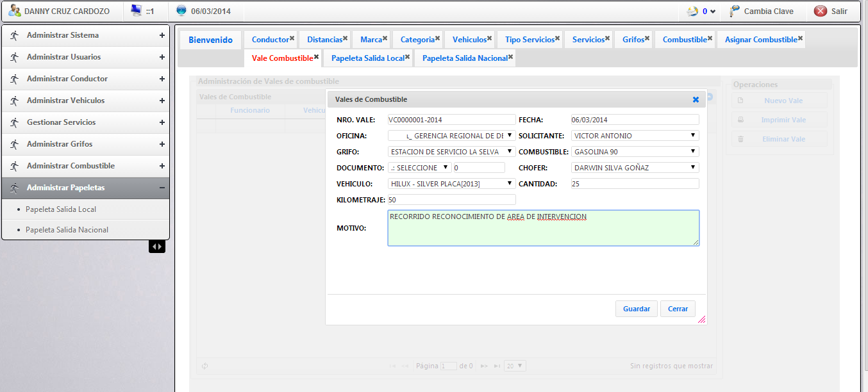Image resolution: width=868 pixels, height=392 pixels.
Task: Click the user avatar icon beside DANNY CRUZ CARDOZO
Action: pos(15,11)
